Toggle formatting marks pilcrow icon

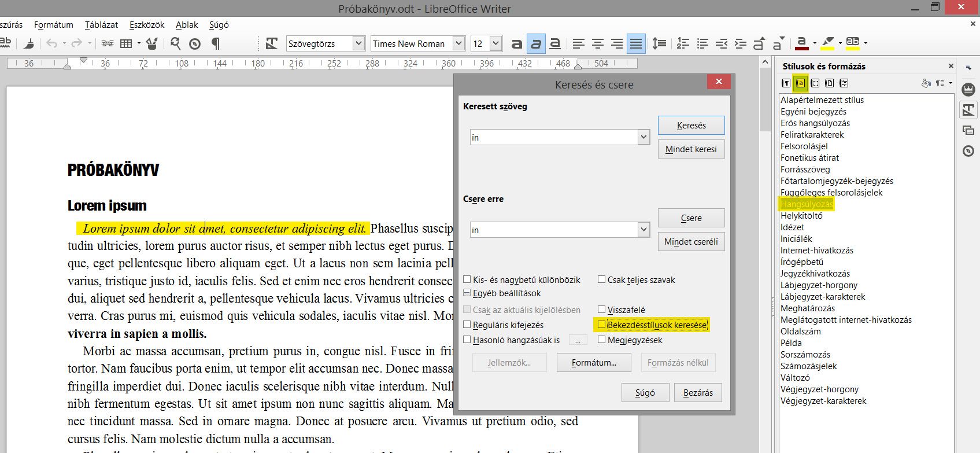click(x=216, y=43)
